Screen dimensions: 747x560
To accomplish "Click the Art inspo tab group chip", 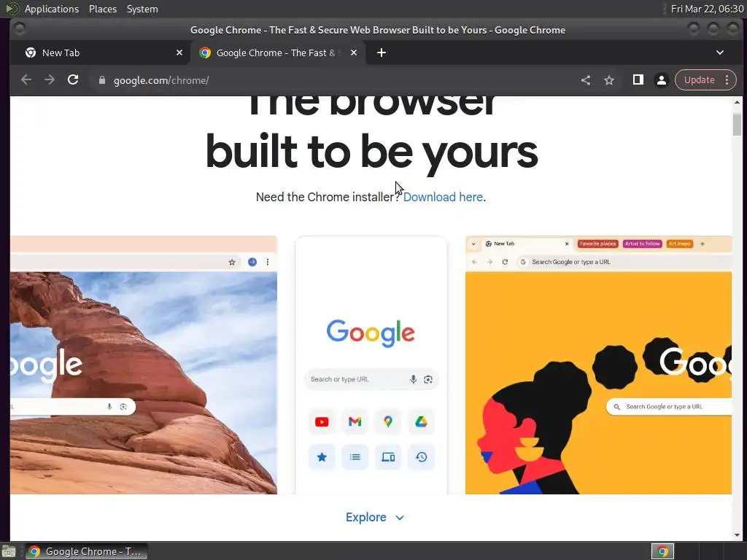I will 679,244.
